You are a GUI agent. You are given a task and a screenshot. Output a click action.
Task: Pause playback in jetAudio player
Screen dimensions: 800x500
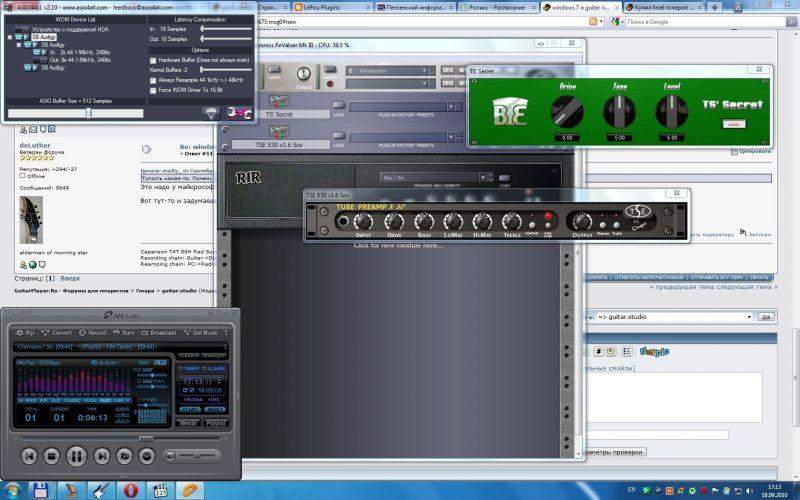(76, 456)
